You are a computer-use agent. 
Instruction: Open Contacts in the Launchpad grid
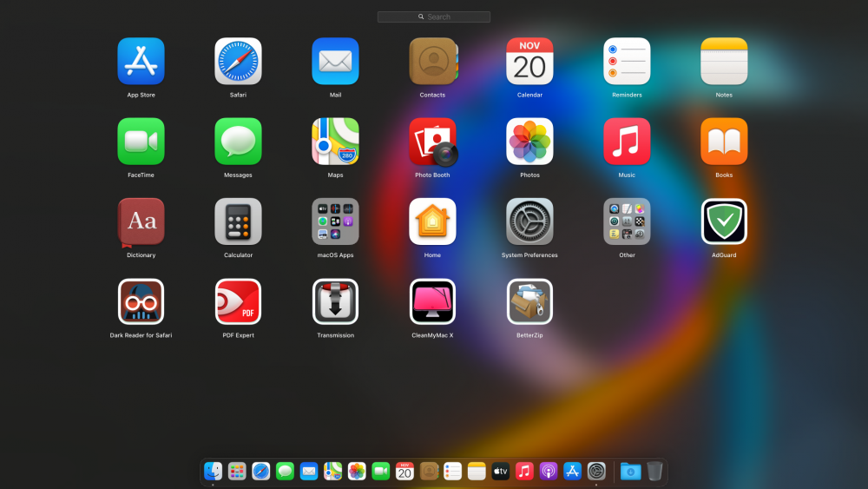pyautogui.click(x=432, y=62)
